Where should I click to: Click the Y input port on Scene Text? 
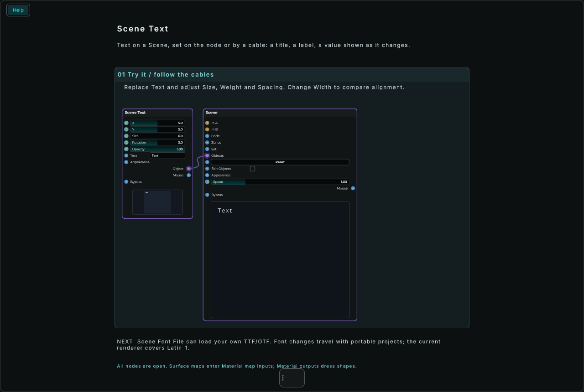click(126, 129)
